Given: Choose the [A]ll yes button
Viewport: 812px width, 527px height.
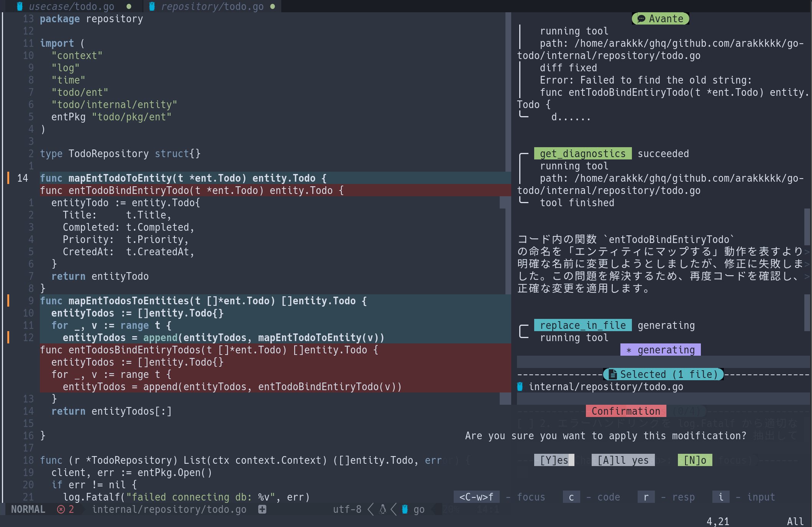Looking at the screenshot, I should pos(623,460).
